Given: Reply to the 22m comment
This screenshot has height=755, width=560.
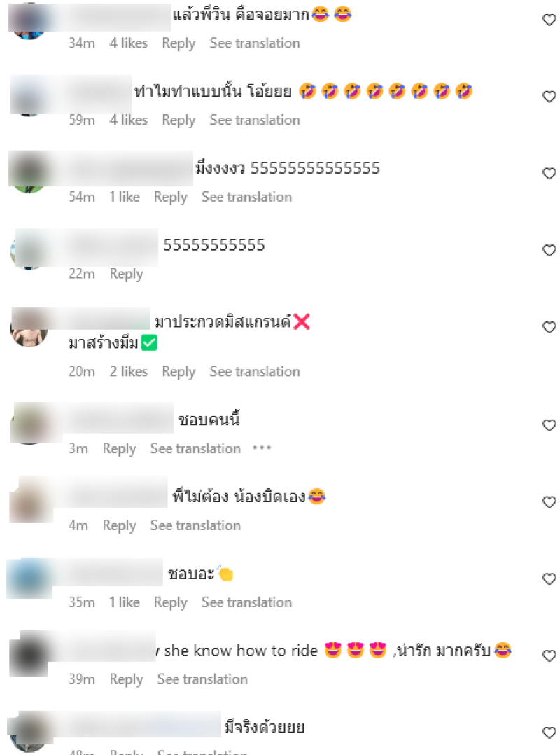Looking at the screenshot, I should pos(126,274).
